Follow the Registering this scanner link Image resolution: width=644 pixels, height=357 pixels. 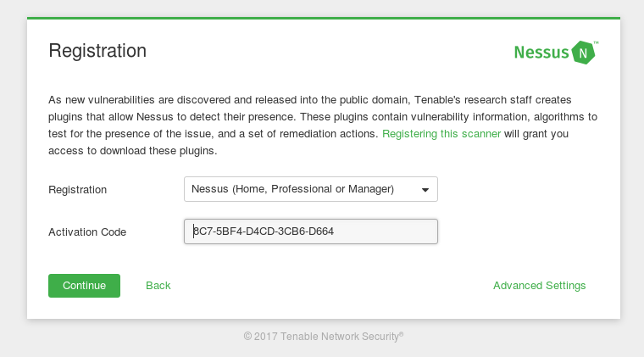click(441, 134)
